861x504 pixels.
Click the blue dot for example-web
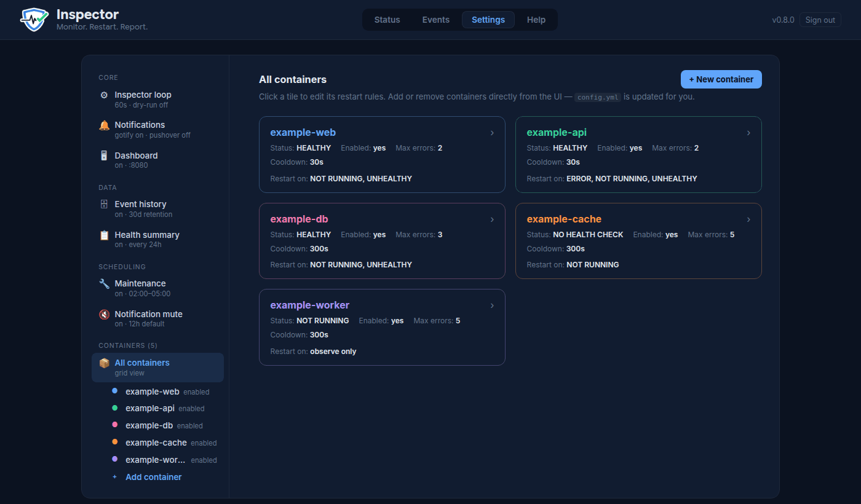(x=114, y=391)
